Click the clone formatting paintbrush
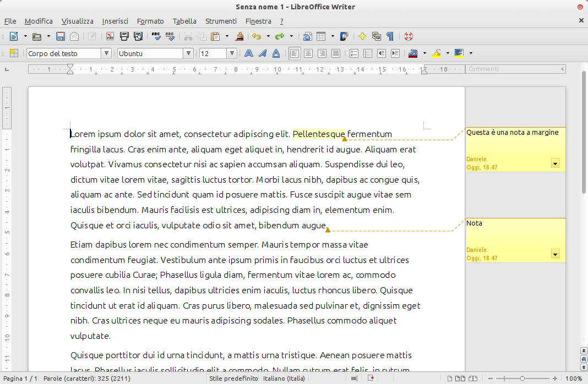 click(239, 37)
